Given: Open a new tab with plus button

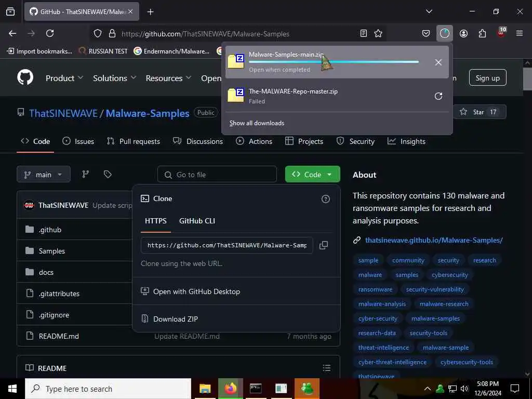Looking at the screenshot, I should (150, 12).
